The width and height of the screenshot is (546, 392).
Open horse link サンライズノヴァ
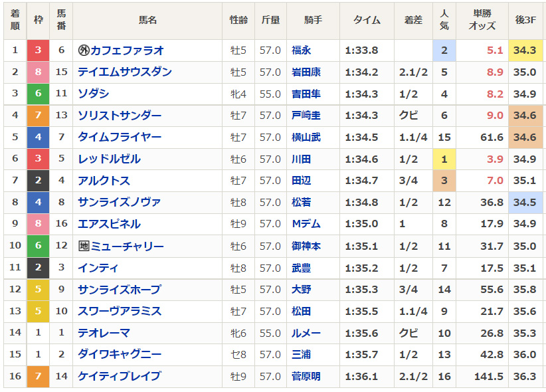tap(119, 202)
